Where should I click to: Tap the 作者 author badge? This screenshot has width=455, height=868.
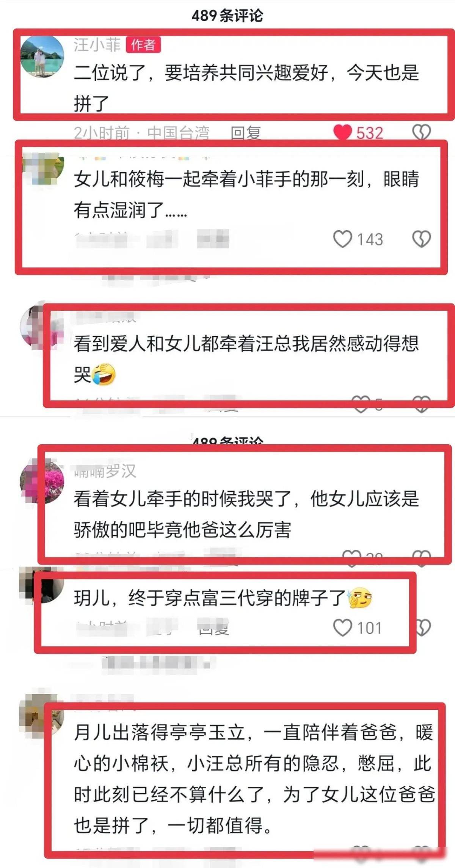[x=143, y=45]
